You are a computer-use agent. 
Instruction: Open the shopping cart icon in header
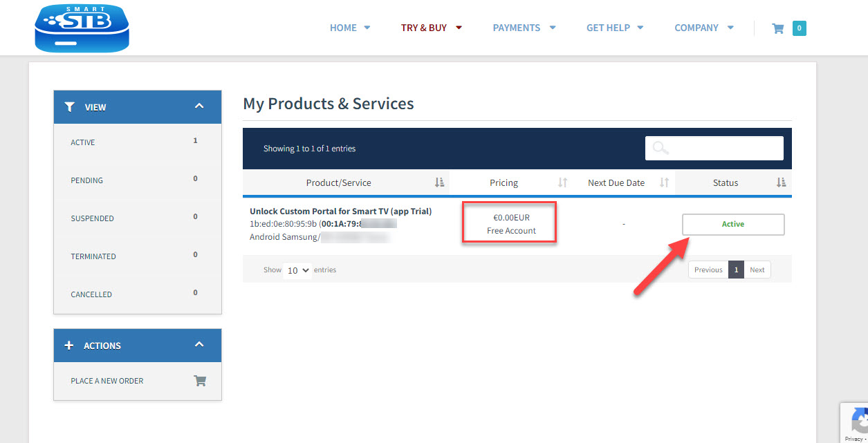coord(778,28)
